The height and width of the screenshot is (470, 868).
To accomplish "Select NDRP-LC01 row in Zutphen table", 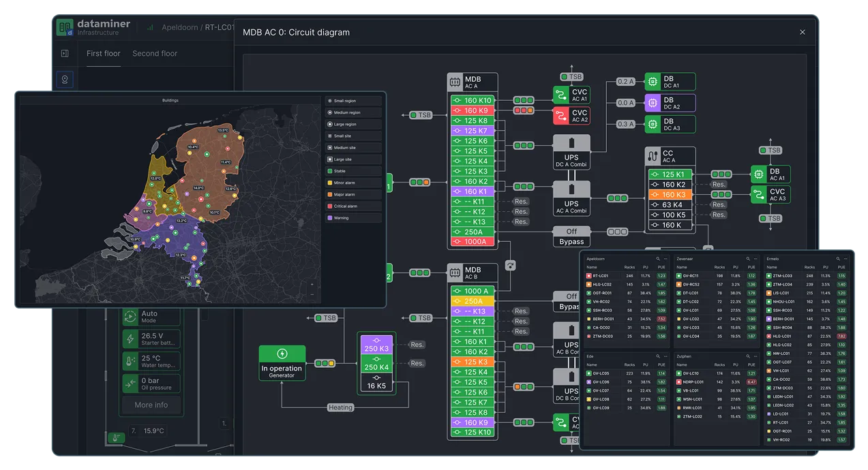I will point(716,382).
